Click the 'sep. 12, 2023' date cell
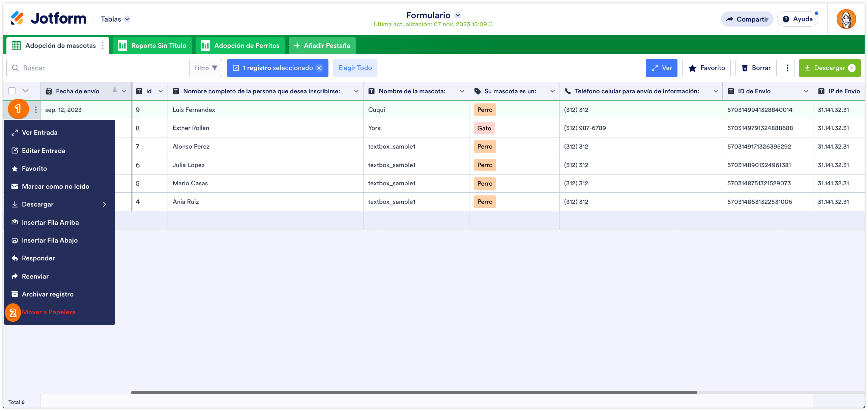Screen dimensions: 868x411 86,110
